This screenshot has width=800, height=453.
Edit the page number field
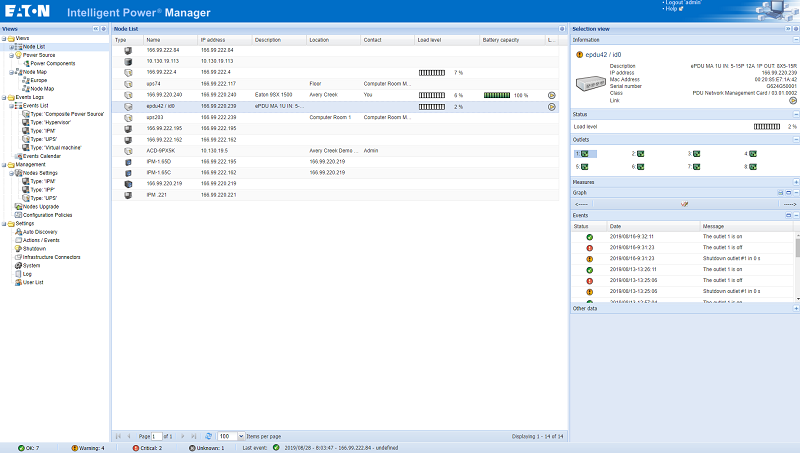click(156, 437)
